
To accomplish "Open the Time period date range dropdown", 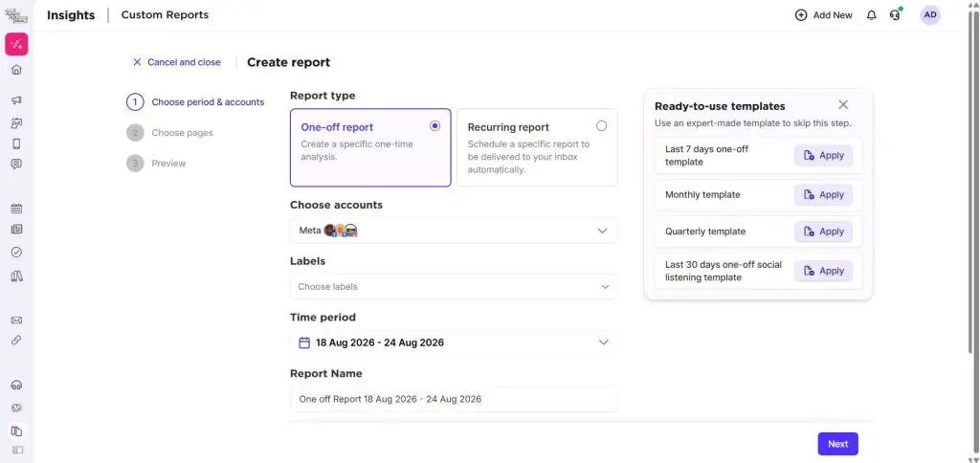I will click(454, 342).
